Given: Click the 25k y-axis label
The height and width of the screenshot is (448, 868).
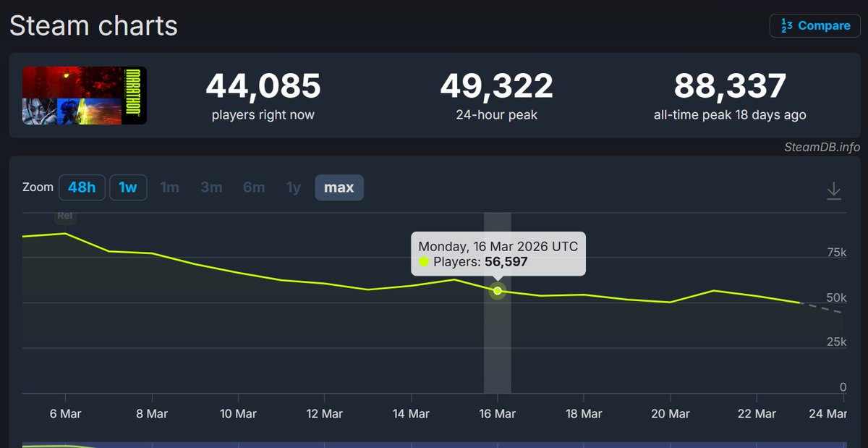Looking at the screenshot, I should [836, 342].
